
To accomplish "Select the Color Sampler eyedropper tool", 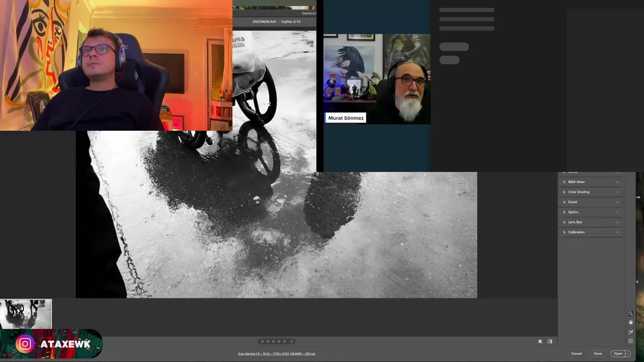I will (x=630, y=332).
